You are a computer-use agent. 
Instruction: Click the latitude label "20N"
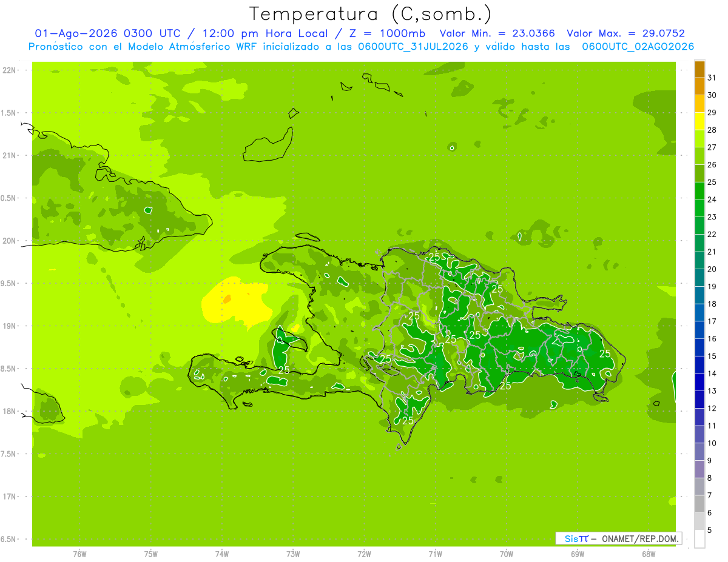[10, 241]
